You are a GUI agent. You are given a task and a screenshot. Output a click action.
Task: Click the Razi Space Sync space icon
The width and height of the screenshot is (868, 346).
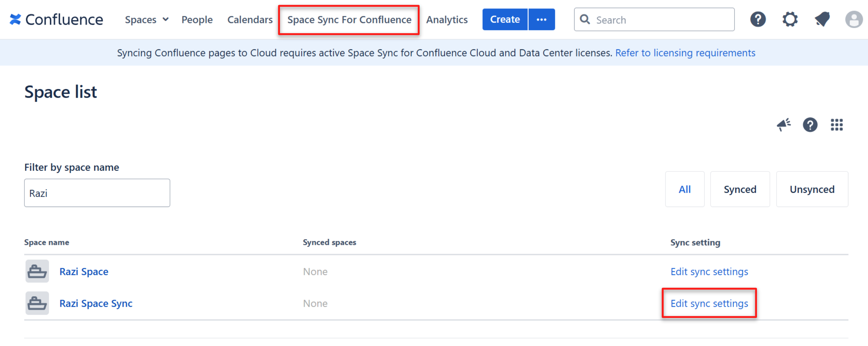click(x=37, y=303)
